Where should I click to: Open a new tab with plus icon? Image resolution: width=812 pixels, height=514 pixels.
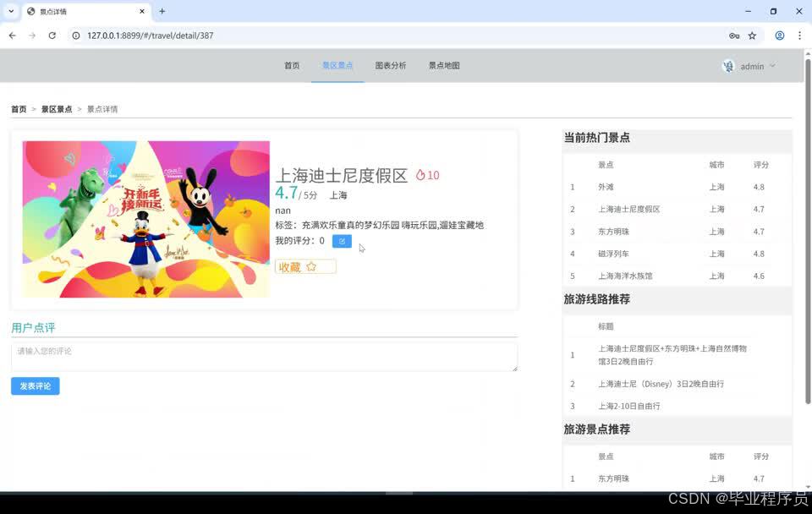(162, 11)
